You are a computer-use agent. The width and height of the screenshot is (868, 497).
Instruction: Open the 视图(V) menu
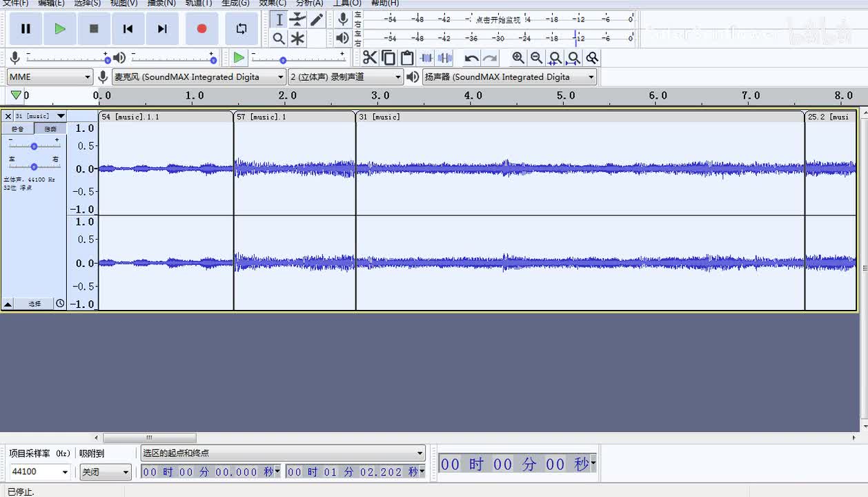coord(124,3)
